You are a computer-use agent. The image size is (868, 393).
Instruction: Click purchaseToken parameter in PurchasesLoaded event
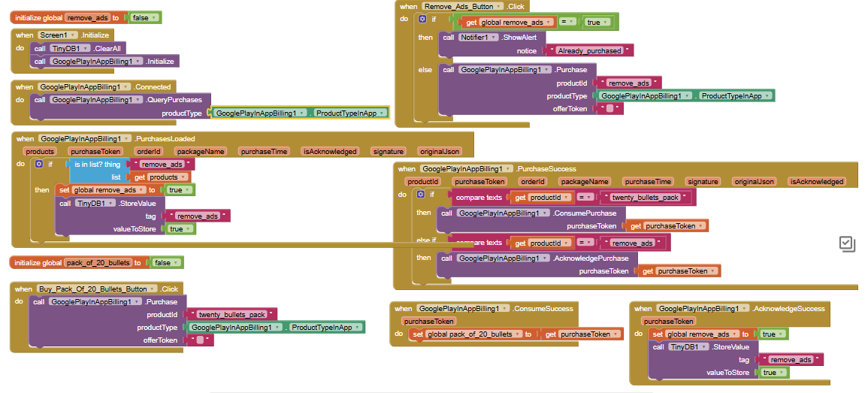tap(95, 151)
